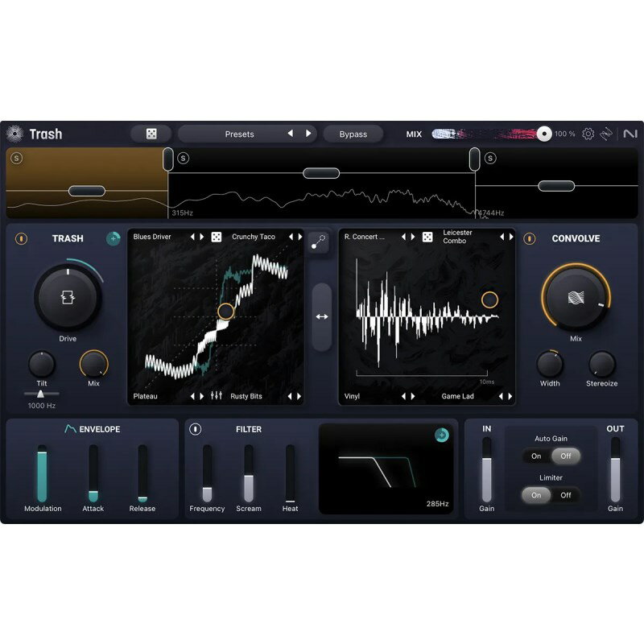Click the link icon between the modules

319,243
